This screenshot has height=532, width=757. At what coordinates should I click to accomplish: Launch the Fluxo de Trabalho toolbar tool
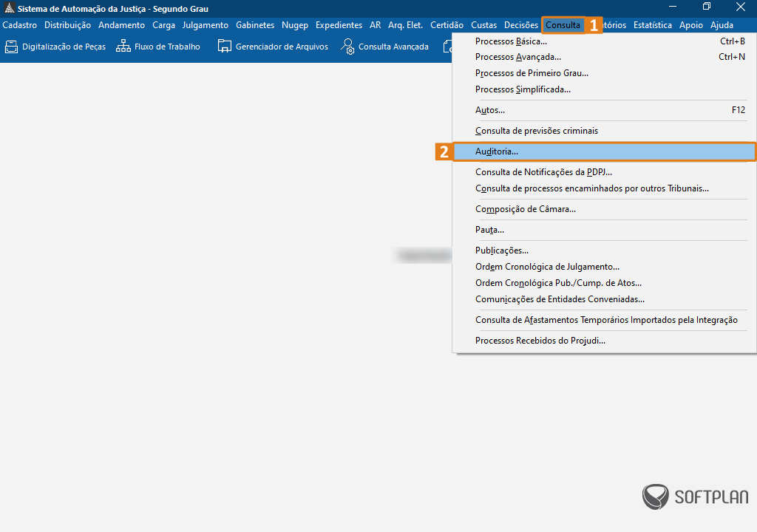click(158, 47)
